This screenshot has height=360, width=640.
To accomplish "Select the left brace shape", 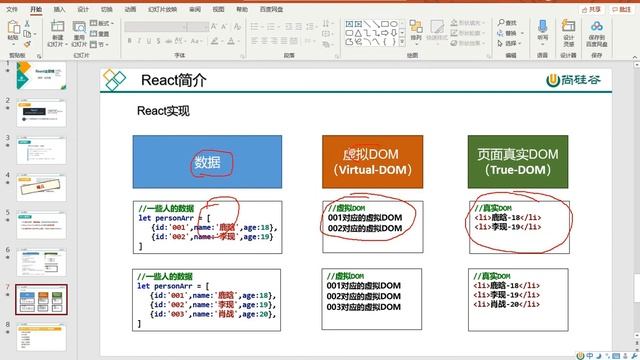I will pos(385,42).
